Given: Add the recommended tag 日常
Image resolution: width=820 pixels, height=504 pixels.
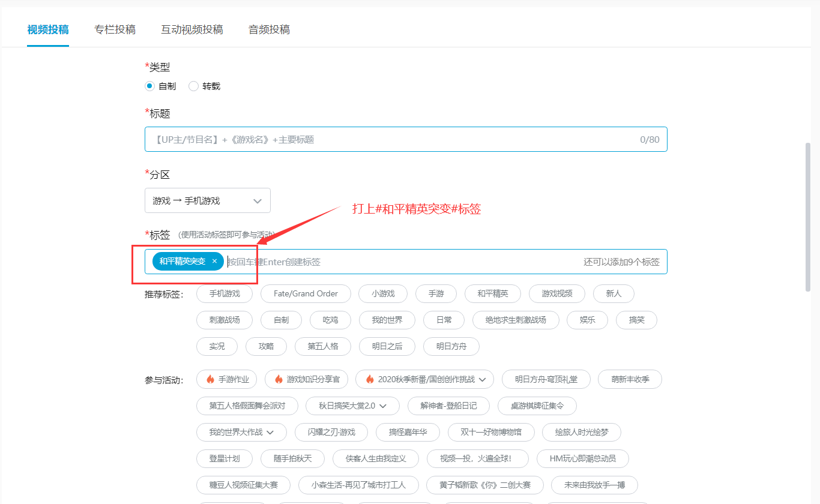Looking at the screenshot, I should pyautogui.click(x=444, y=320).
